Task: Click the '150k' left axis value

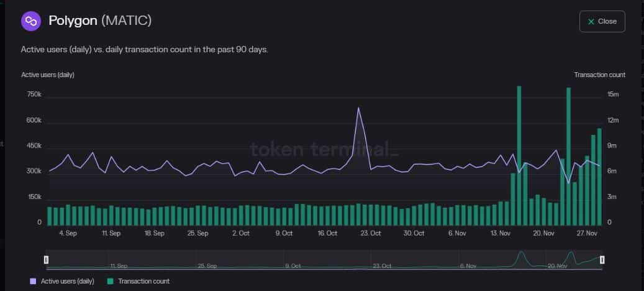Action: [x=35, y=197]
